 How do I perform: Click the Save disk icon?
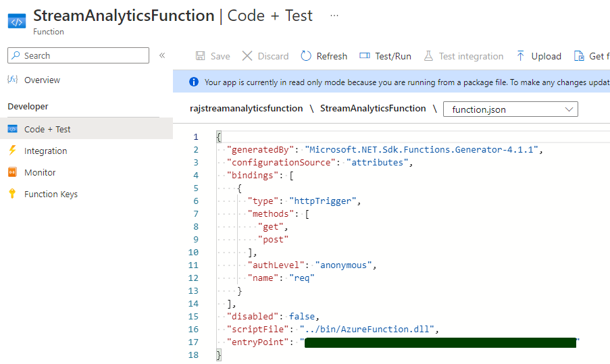tap(200, 56)
